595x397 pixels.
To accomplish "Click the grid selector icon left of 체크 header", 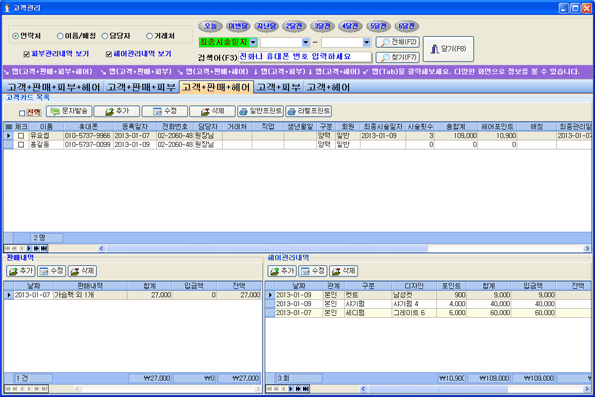I will pos(8,127).
